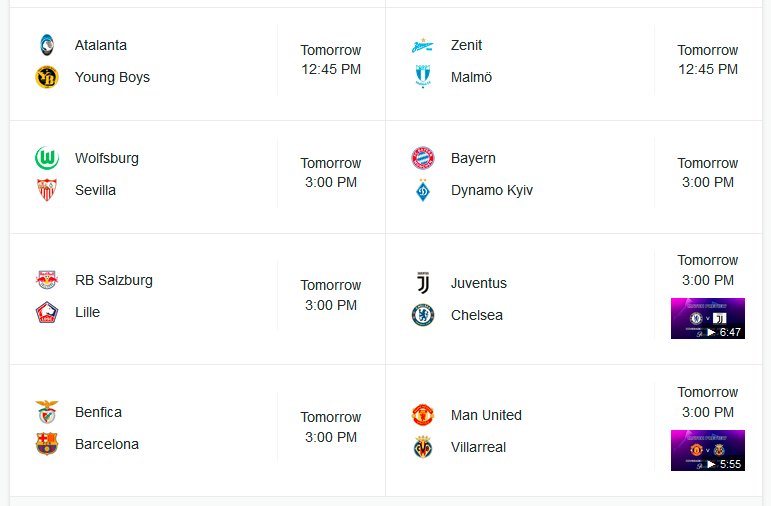Select the Dynamo Kyiv logo
The height and width of the screenshot is (506, 771).
tap(423, 190)
